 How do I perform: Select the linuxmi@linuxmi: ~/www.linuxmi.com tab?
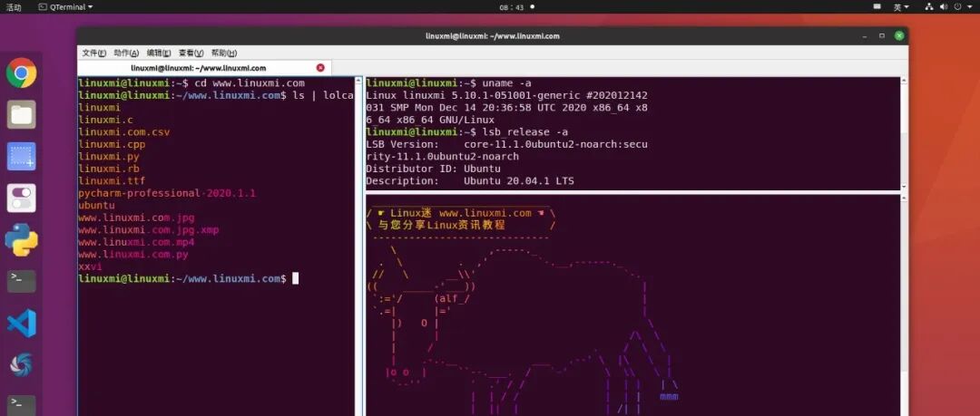[x=198, y=68]
